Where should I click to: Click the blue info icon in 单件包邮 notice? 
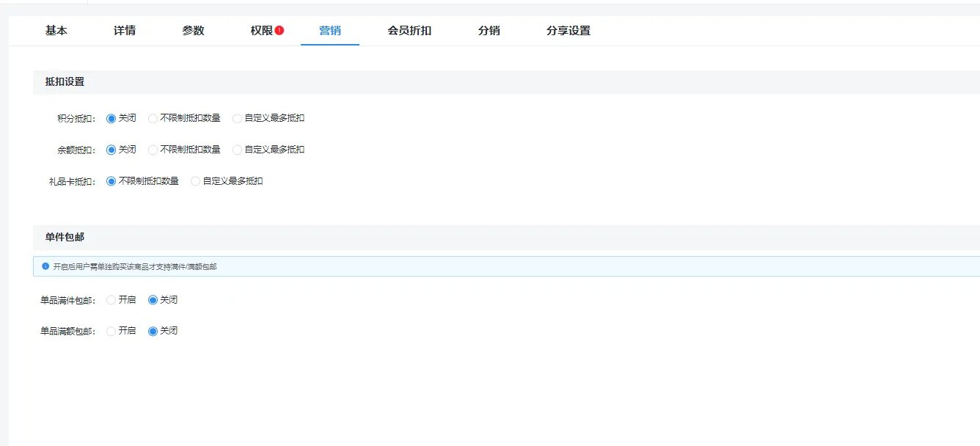coord(45,266)
